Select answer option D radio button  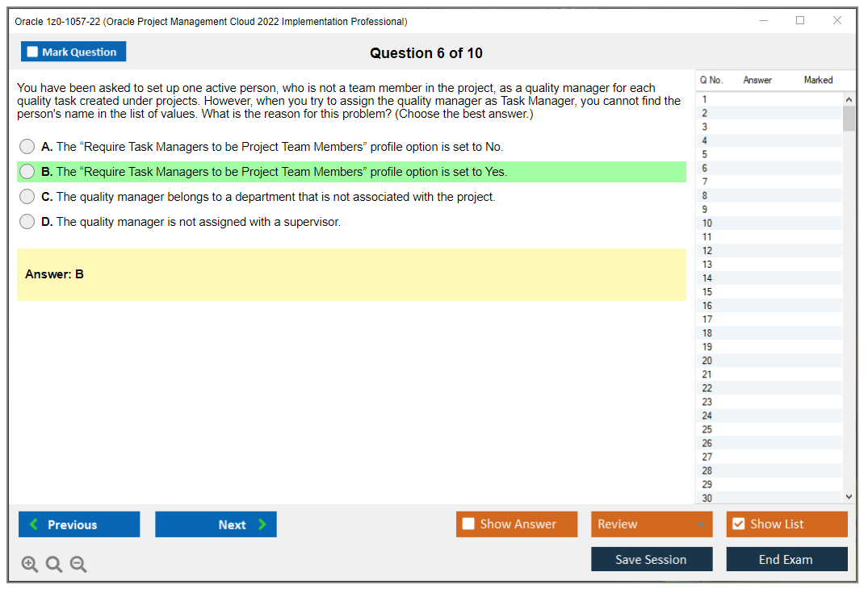pyautogui.click(x=27, y=221)
